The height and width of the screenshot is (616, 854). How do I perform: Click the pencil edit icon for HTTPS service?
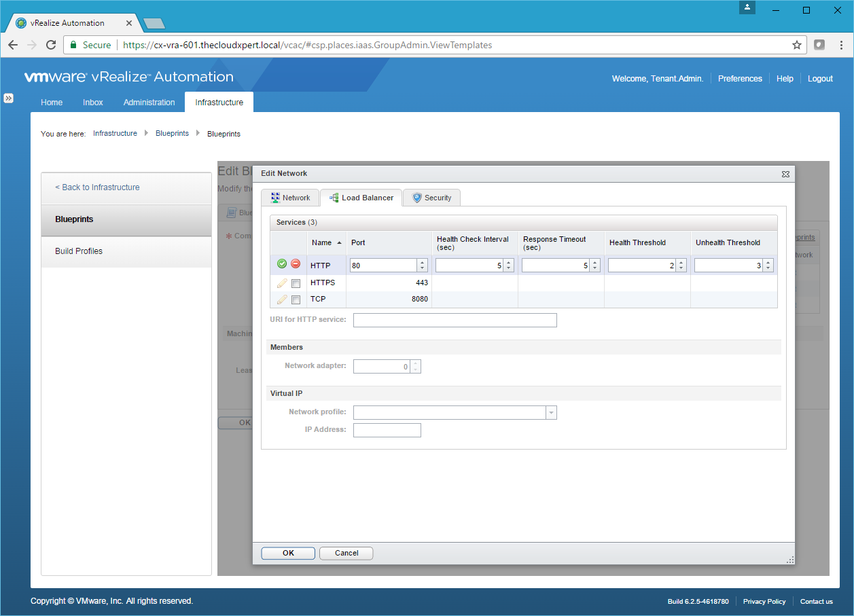(282, 283)
